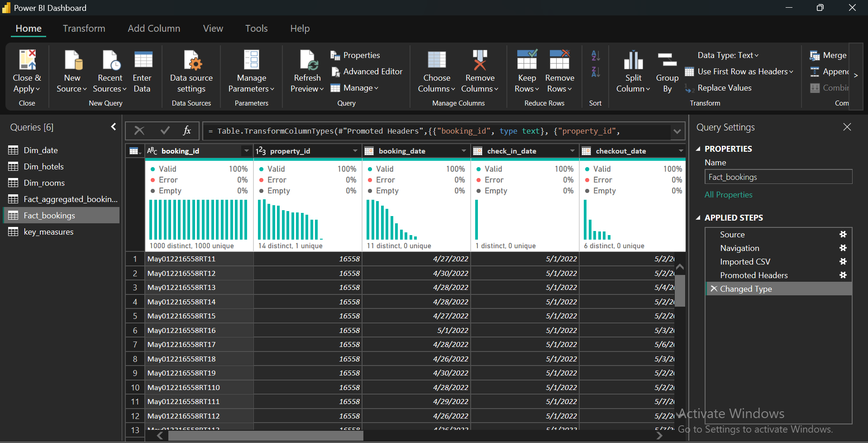Switch to the Home tab
This screenshot has height=443, width=868.
click(x=29, y=29)
